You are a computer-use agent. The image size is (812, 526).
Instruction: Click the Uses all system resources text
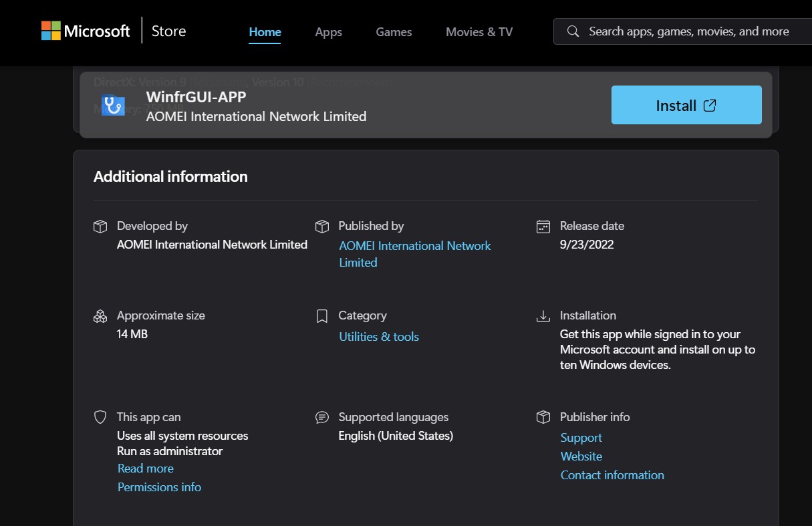(182, 436)
